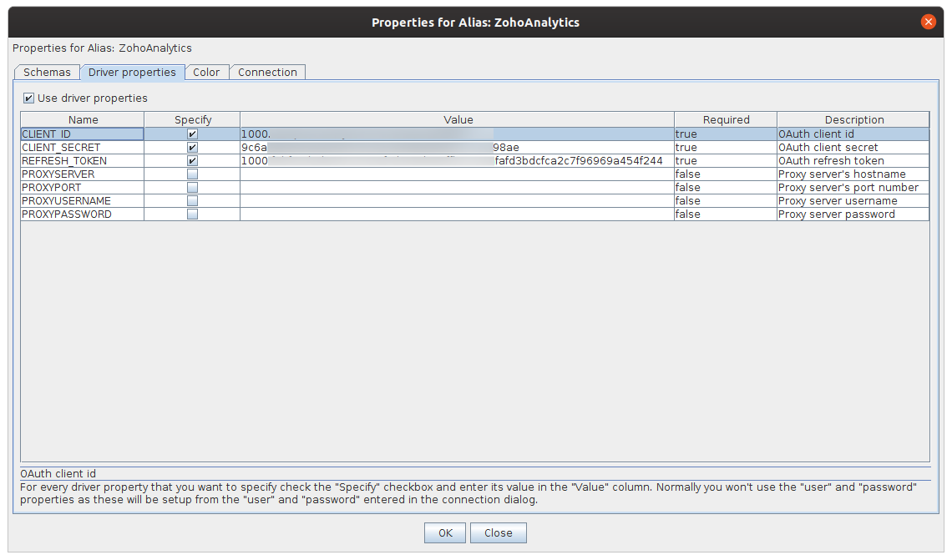Uncheck Specify for CLIENT_SECRET
952x560 pixels.
[192, 148]
